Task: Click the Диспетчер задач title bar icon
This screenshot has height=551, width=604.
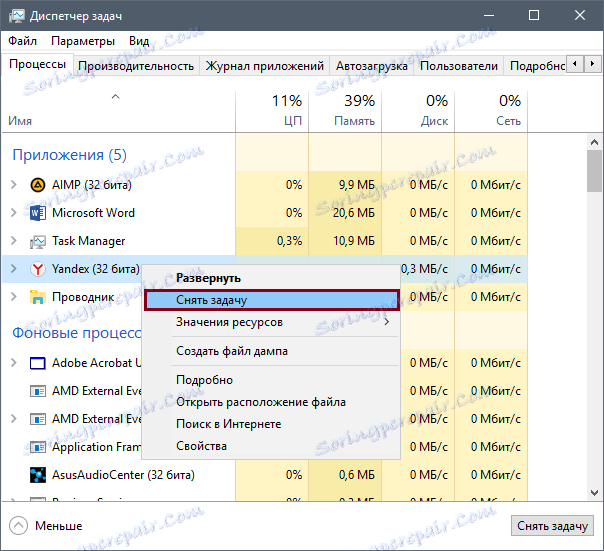Action: (x=17, y=16)
